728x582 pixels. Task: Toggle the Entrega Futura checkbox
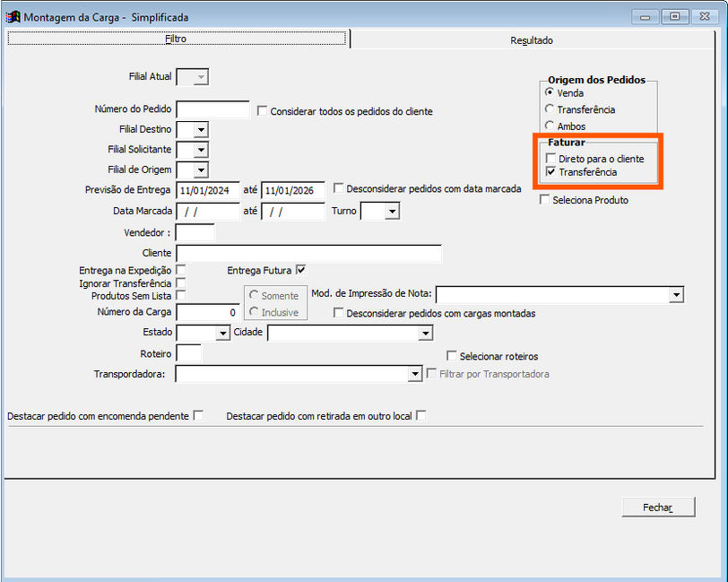(301, 269)
